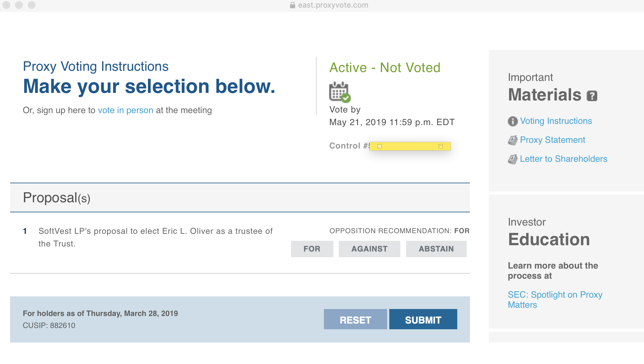Vote AGAINST electing Eric L. Oliver
644x364 pixels.
[x=369, y=249]
